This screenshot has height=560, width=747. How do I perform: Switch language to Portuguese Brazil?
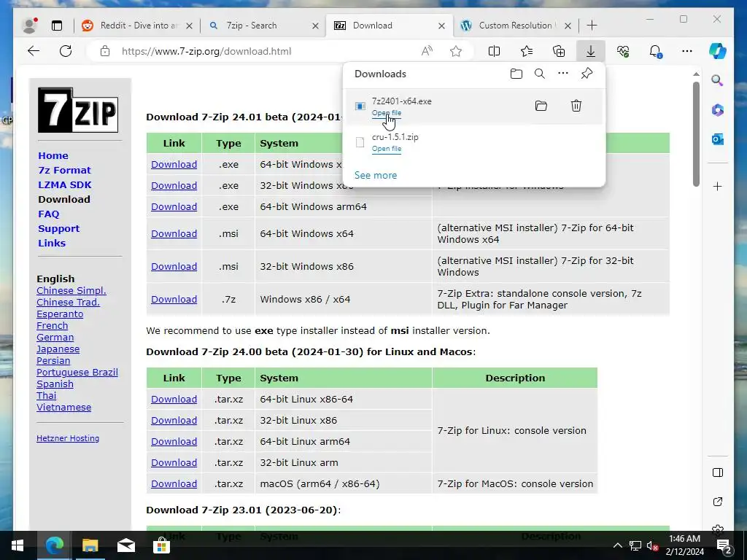coord(77,373)
